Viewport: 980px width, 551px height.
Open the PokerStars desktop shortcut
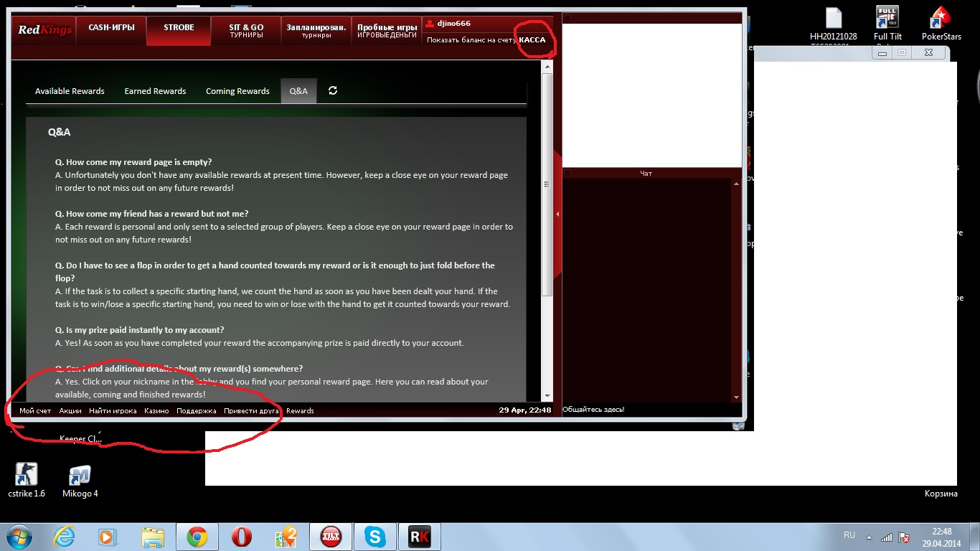tap(941, 23)
